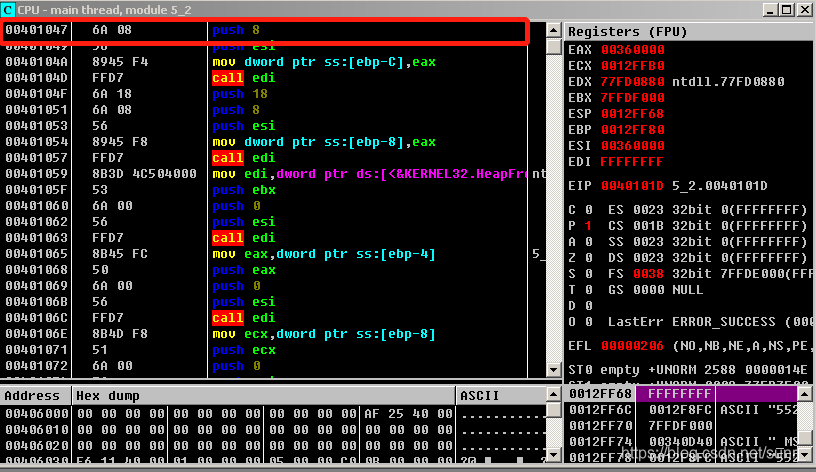Screen dimensions: 816x472
Task: Click the CPU window 'C' icon
Action: 8,9
